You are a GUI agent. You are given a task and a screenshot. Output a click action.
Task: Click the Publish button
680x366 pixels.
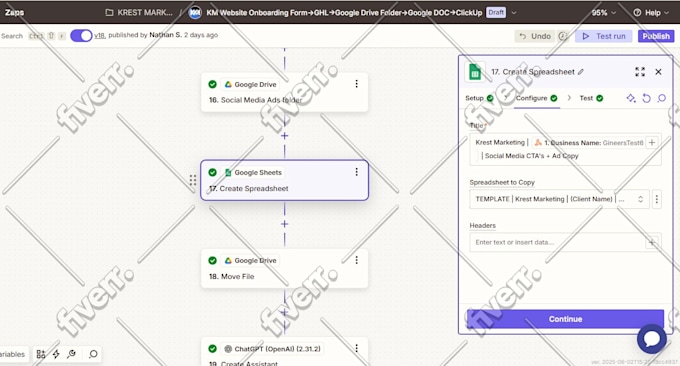[656, 36]
